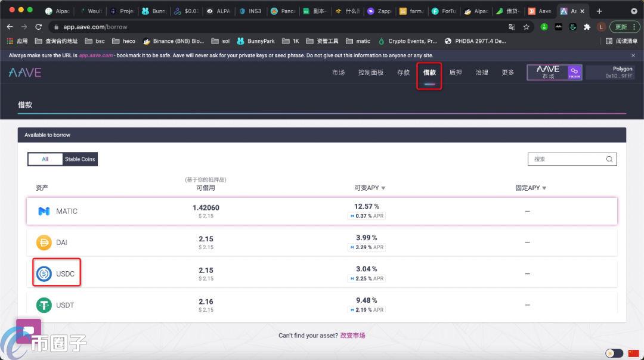644x360 pixels.
Task: Switch to the INS3 browser tab
Action: pos(250,11)
